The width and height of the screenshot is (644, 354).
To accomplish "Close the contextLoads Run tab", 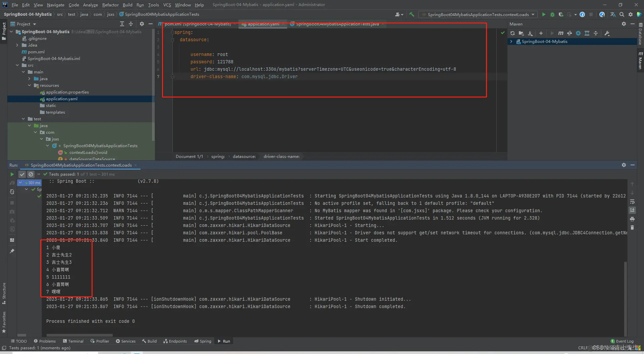I will click(x=136, y=165).
